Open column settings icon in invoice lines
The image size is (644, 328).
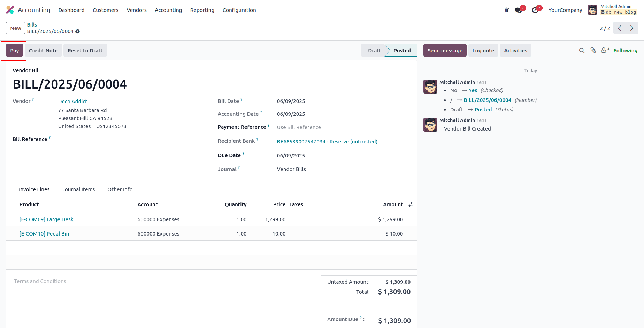click(411, 204)
